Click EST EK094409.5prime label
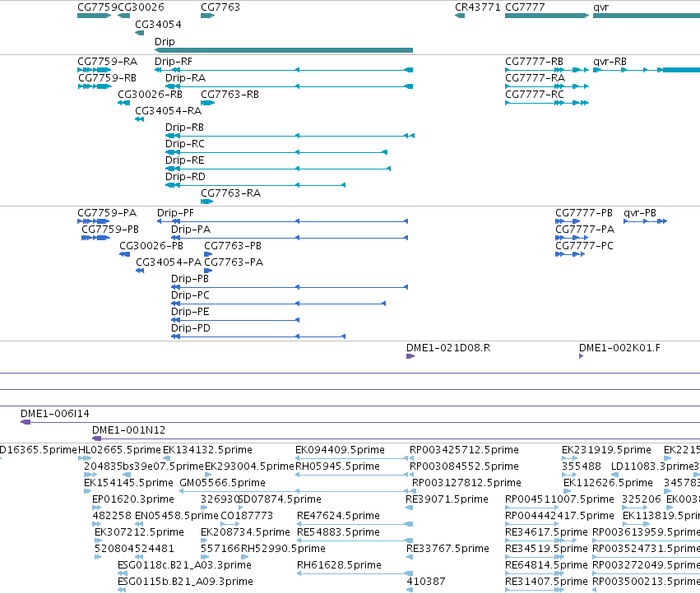Viewport: 700px width, 594px height. (x=340, y=450)
